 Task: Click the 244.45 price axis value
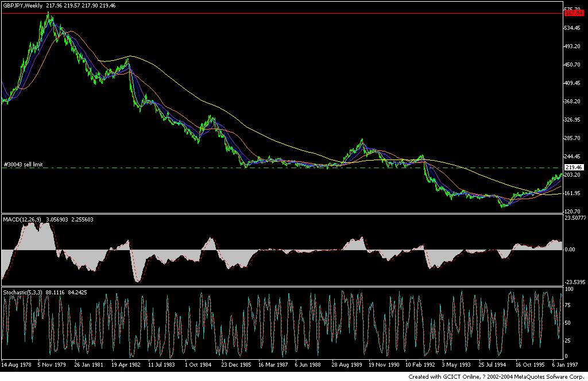pos(574,157)
